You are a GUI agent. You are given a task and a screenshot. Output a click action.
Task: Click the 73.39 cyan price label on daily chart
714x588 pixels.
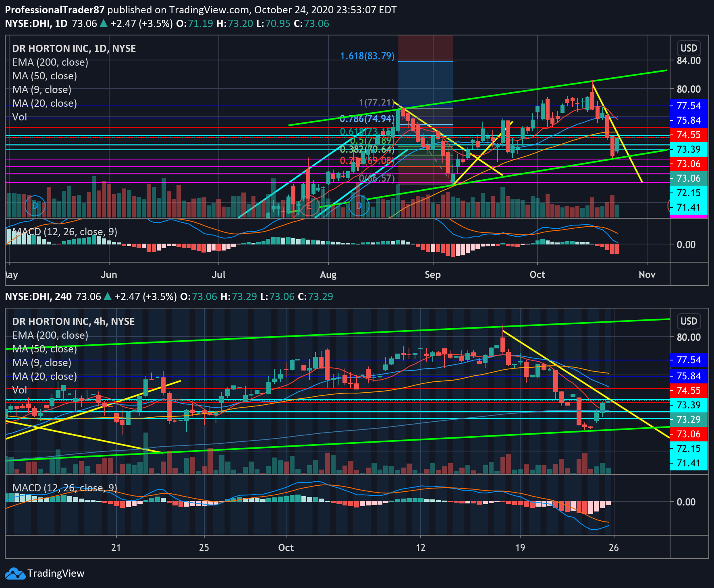pos(689,149)
